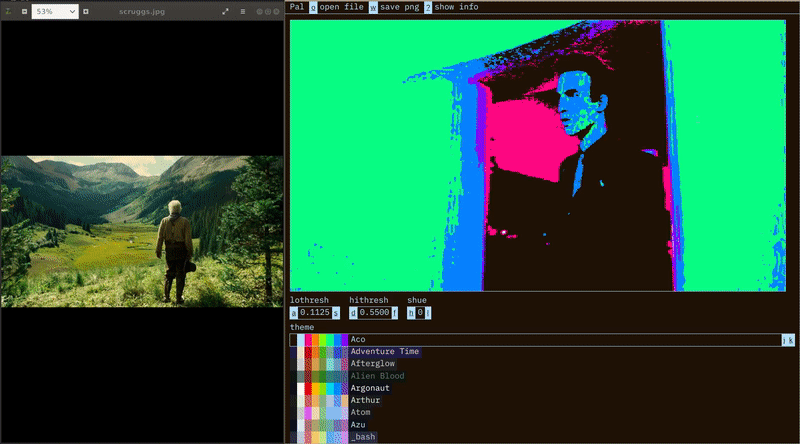Click the scruggs.jpg landscape photo
Viewport: 800px width, 444px height.
tap(142, 231)
